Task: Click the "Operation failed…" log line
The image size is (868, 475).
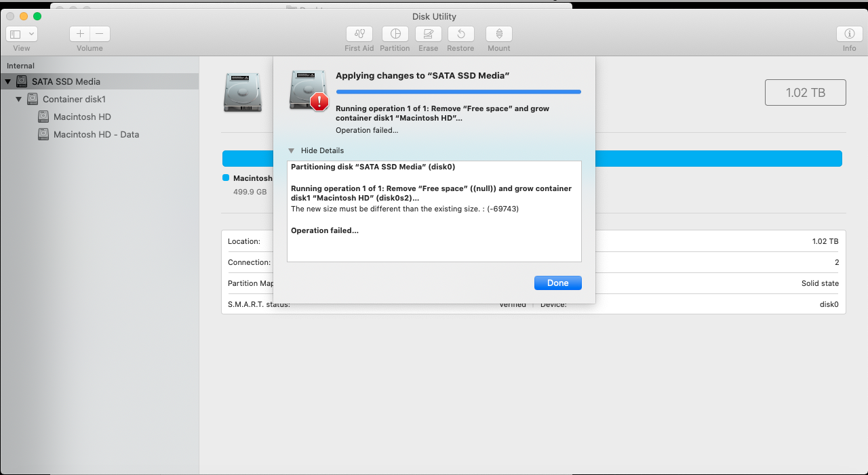Action: (325, 230)
